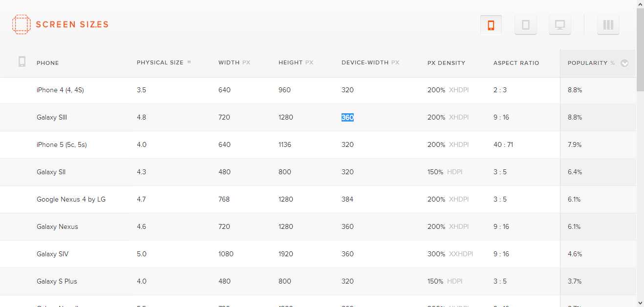Image resolution: width=644 pixels, height=307 pixels.
Task: Sort by Physical Size column header
Action: click(160, 62)
